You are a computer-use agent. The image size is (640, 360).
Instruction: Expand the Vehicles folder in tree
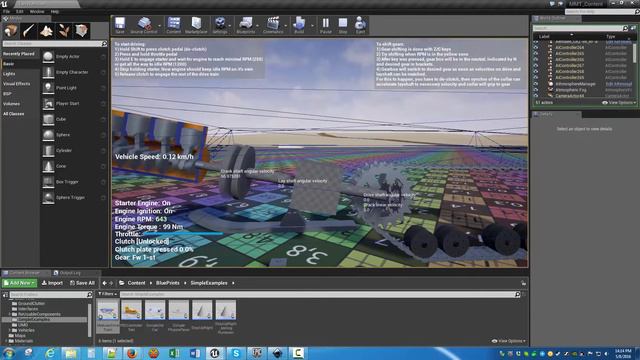10,330
